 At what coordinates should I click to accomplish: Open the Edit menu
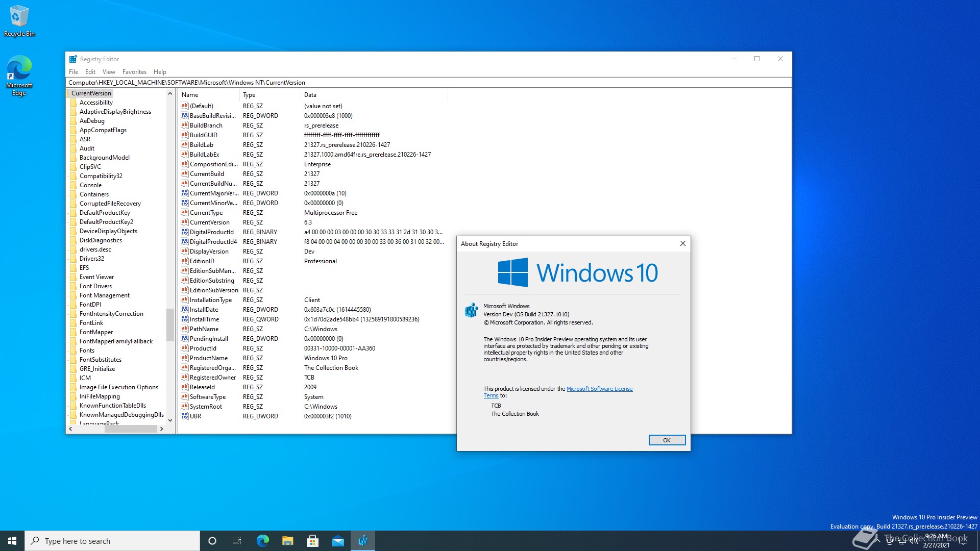coord(90,72)
